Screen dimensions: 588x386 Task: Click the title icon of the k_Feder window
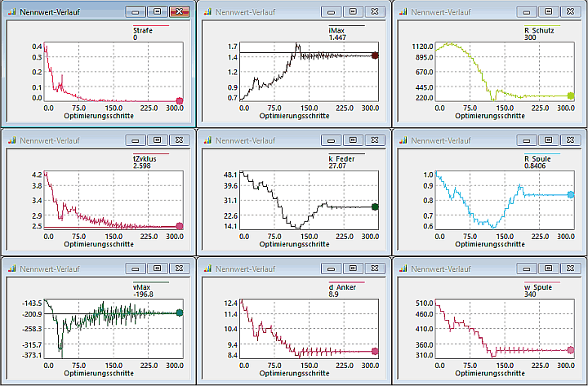207,140
